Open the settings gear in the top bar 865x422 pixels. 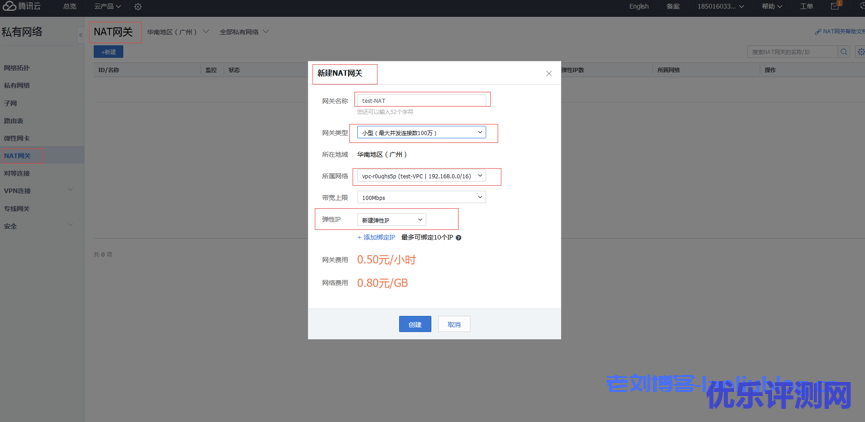(138, 7)
